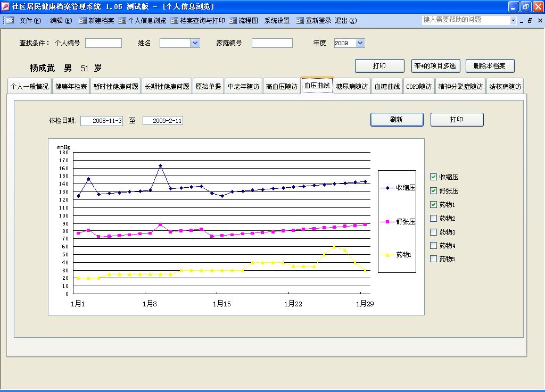Image resolution: width=545 pixels, height=392 pixels.
Task: Click the app icon in the title bar
Action: [5, 6]
